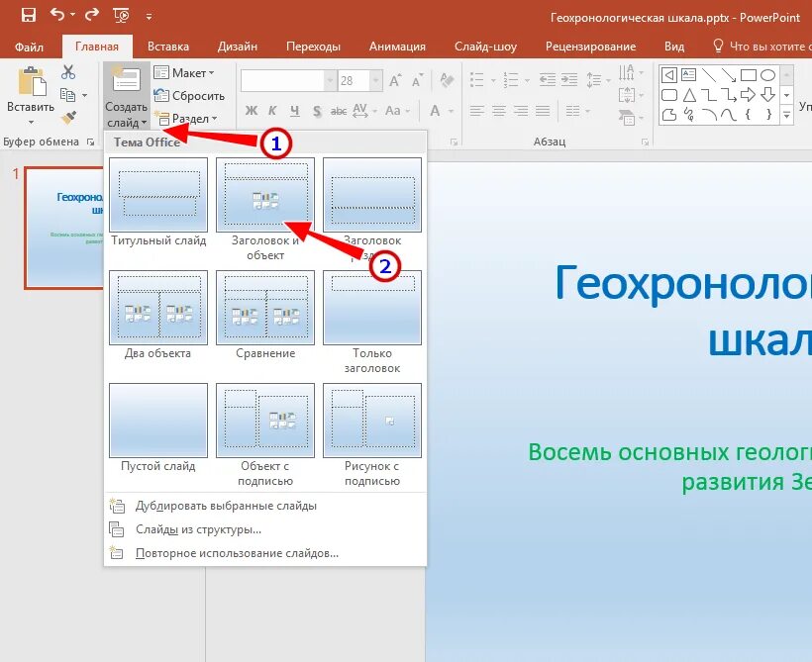Open the Анимация tab

pyautogui.click(x=397, y=47)
